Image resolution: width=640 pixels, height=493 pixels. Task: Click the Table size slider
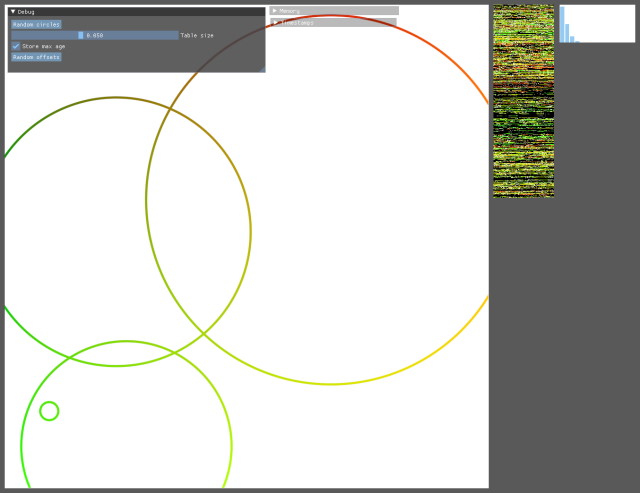(x=95, y=36)
